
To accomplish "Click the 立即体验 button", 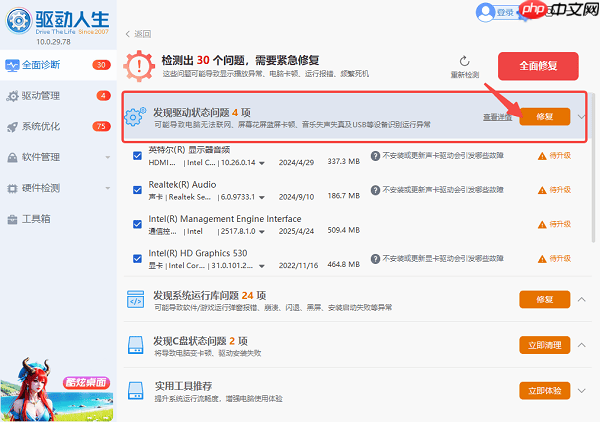I will (545, 391).
